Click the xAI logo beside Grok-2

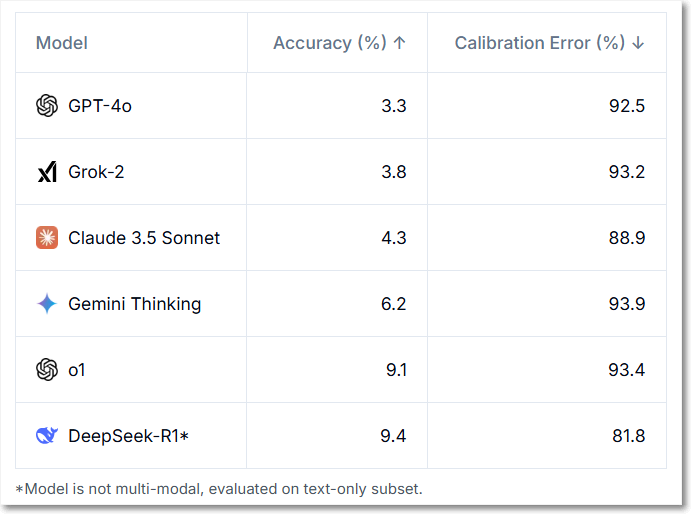[47, 172]
